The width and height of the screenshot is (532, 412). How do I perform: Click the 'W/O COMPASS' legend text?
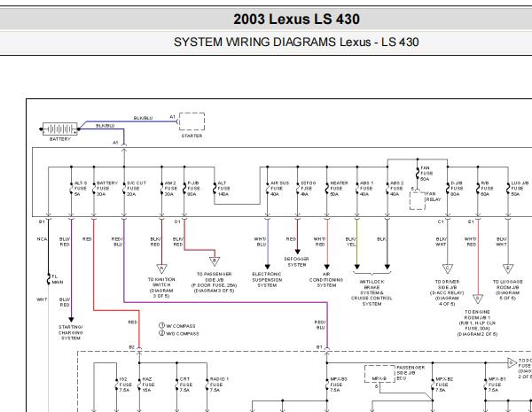pyautogui.click(x=183, y=334)
